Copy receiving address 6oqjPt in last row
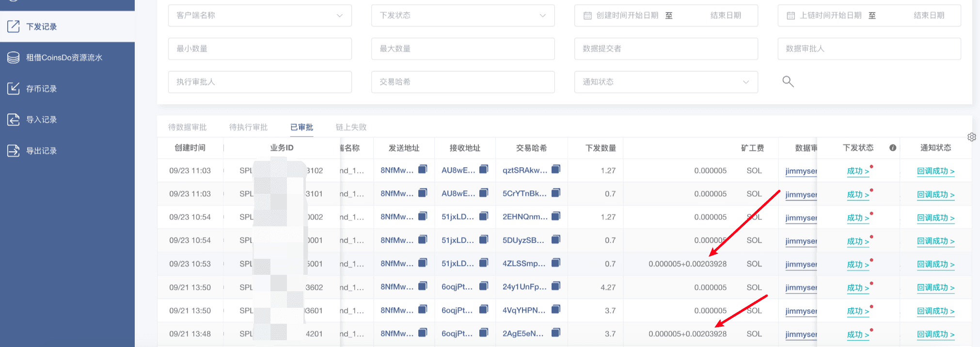 click(x=484, y=332)
